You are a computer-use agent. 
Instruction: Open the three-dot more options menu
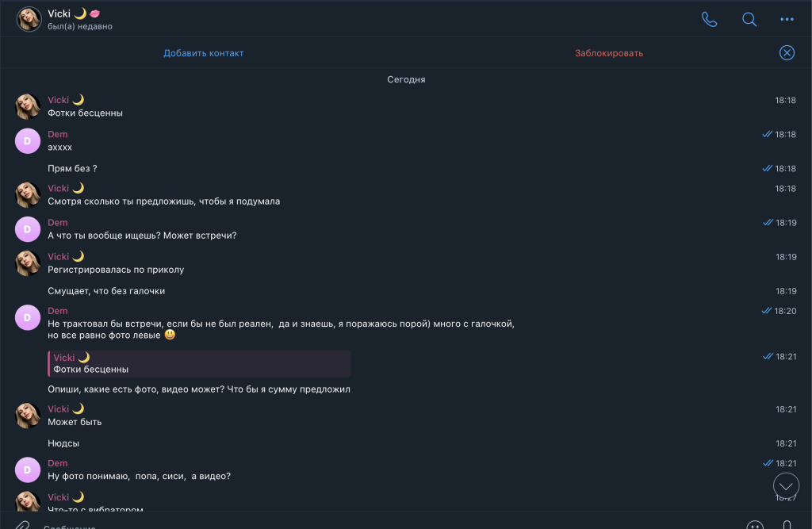[787, 20]
